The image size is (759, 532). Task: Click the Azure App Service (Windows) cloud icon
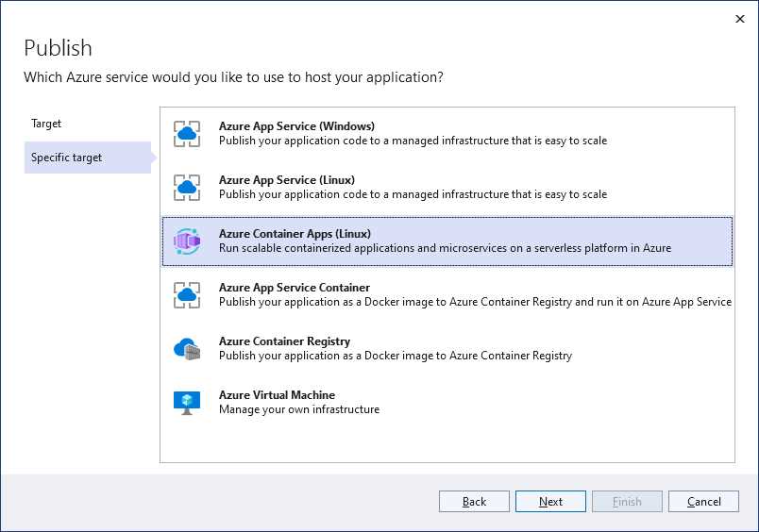click(x=187, y=134)
